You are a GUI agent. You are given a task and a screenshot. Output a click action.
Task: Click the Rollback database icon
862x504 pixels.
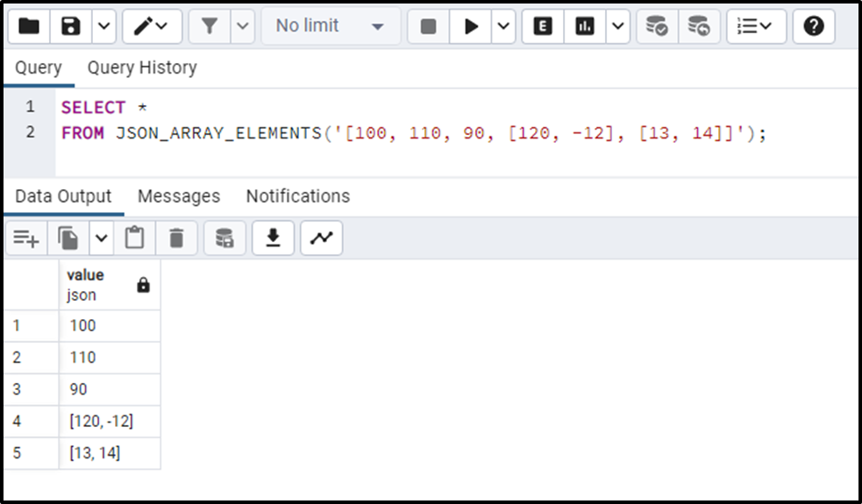click(699, 25)
